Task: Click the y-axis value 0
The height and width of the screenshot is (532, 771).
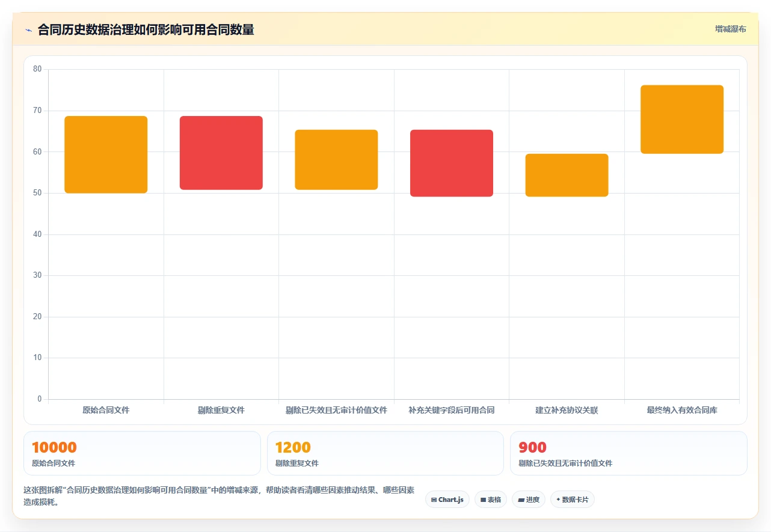Action: click(40, 399)
